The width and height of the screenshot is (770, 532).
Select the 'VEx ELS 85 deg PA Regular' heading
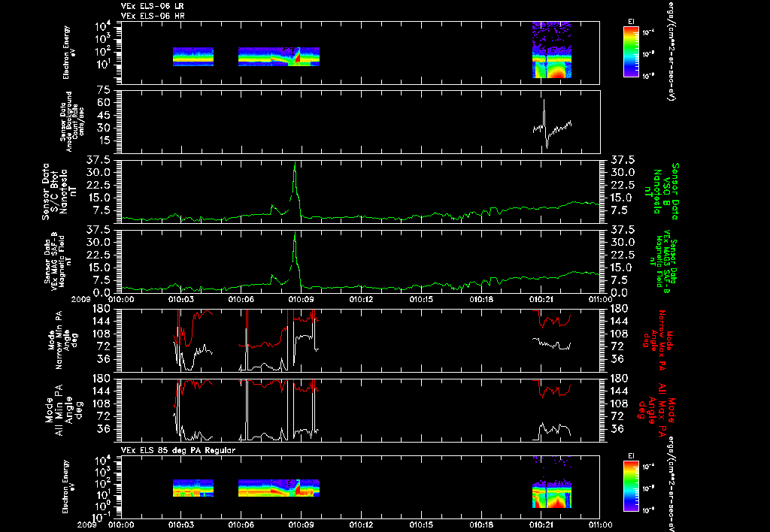pos(178,450)
